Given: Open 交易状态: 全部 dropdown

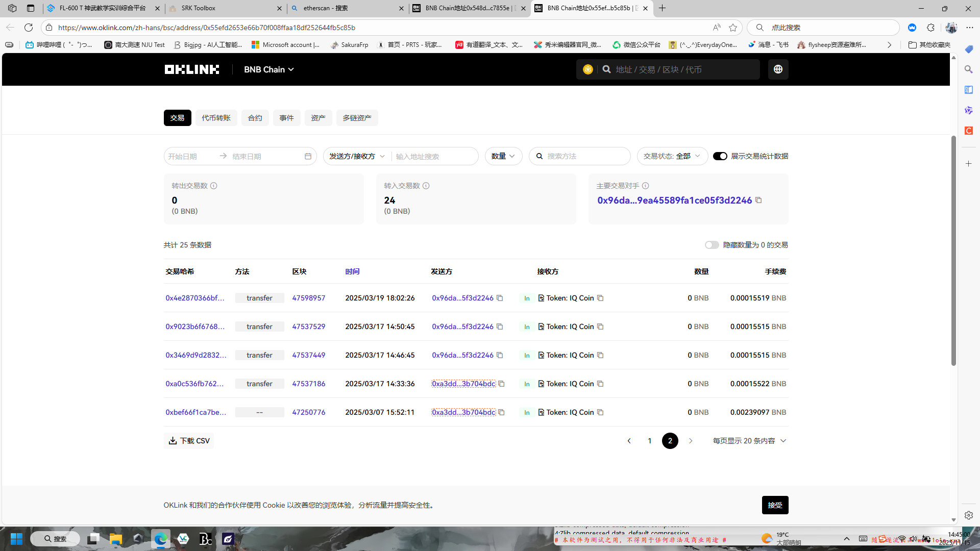Looking at the screenshot, I should pos(672,156).
